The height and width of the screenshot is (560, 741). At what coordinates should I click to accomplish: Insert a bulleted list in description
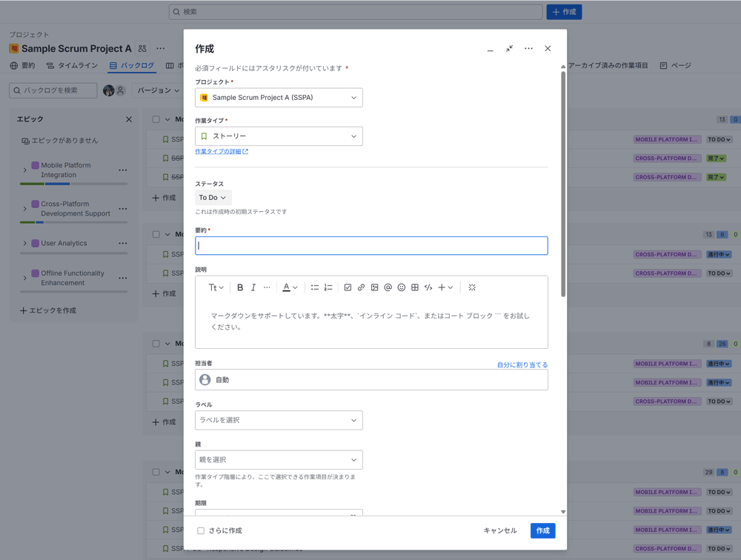point(315,287)
